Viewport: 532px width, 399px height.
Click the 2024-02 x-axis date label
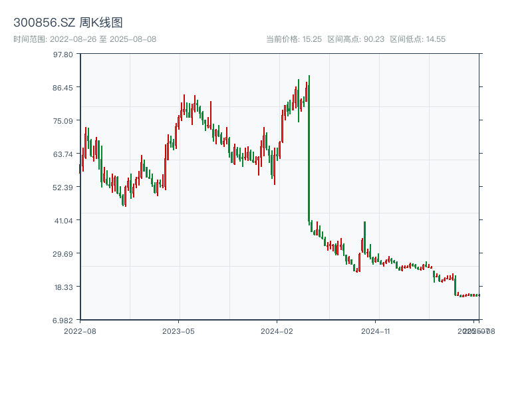[277, 331]
